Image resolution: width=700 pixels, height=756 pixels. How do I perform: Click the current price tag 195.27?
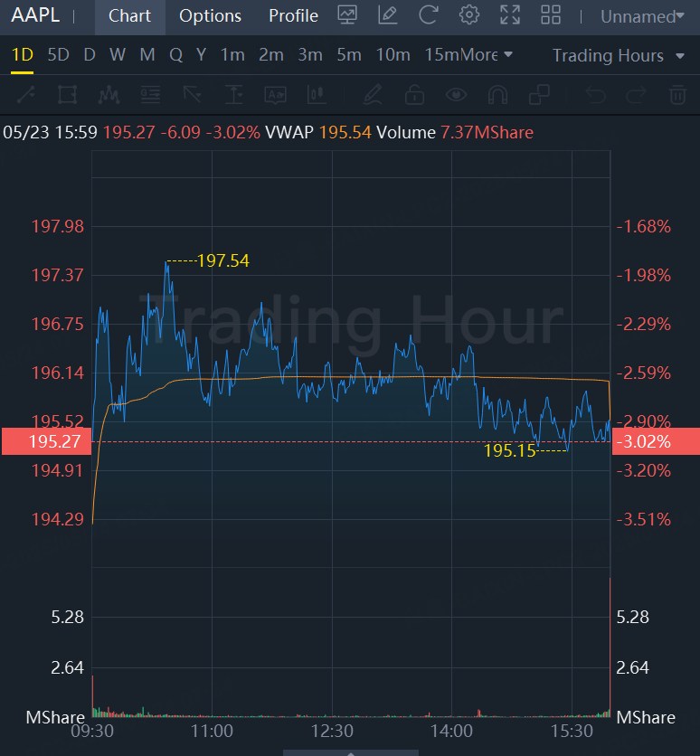(46, 441)
